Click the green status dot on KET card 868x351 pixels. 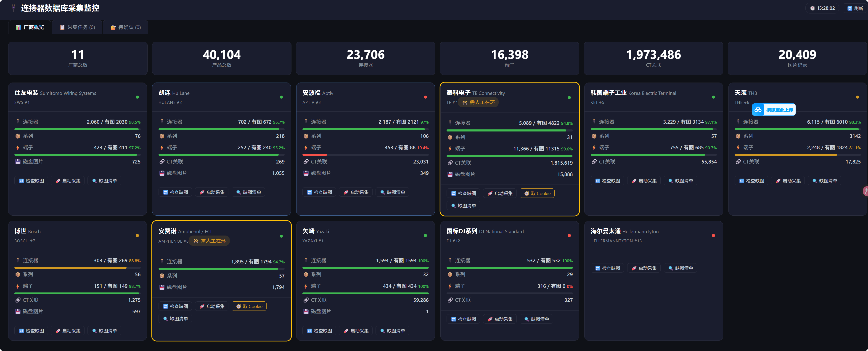713,97
